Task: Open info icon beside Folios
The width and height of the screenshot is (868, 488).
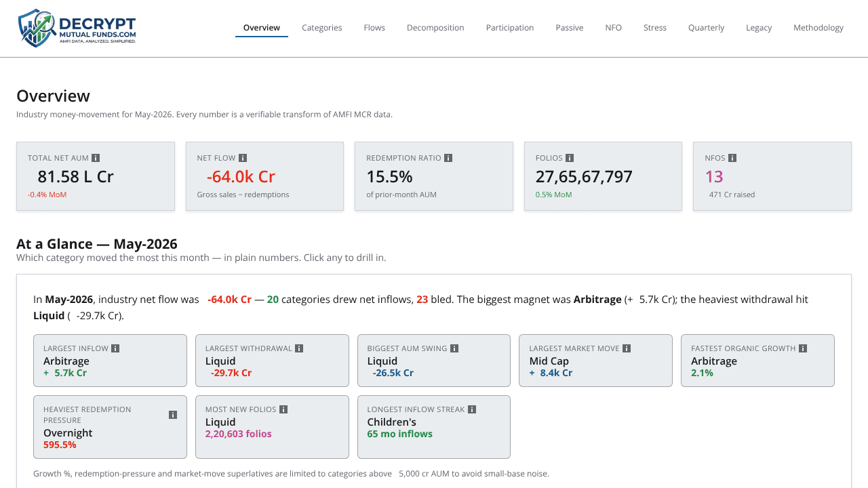Action: pos(570,158)
